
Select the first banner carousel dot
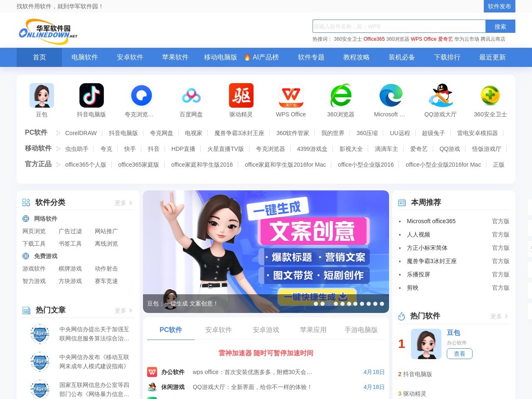pyautogui.click(x=316, y=304)
